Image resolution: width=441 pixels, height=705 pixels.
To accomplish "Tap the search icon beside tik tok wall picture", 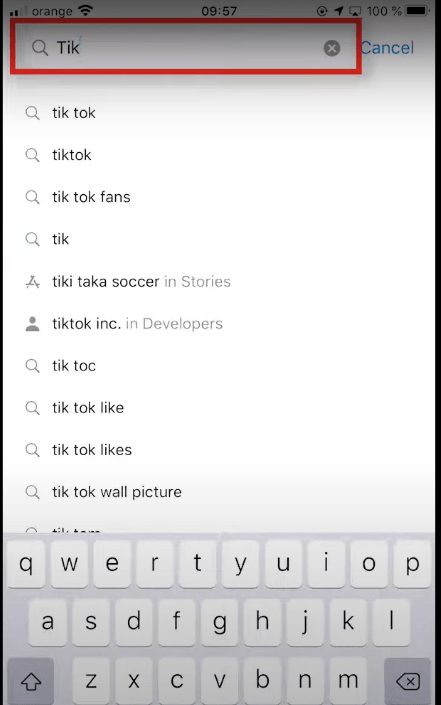I will (32, 492).
